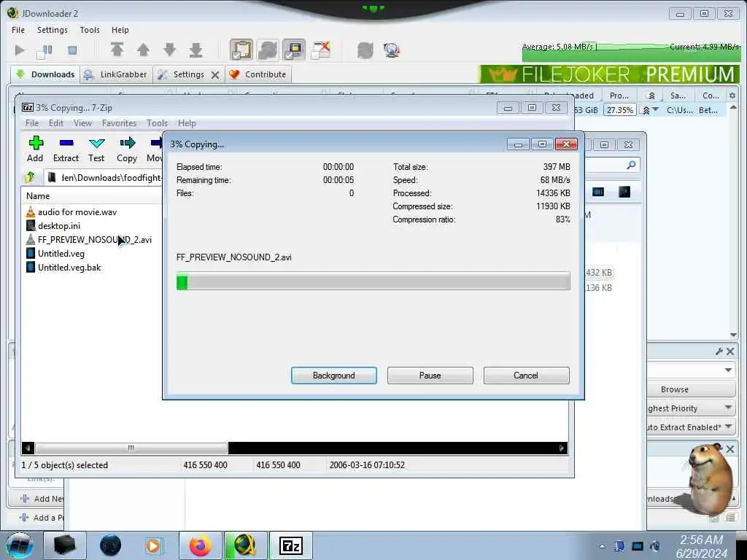Close the Settings tab with X
747x560 pixels.
(215, 75)
